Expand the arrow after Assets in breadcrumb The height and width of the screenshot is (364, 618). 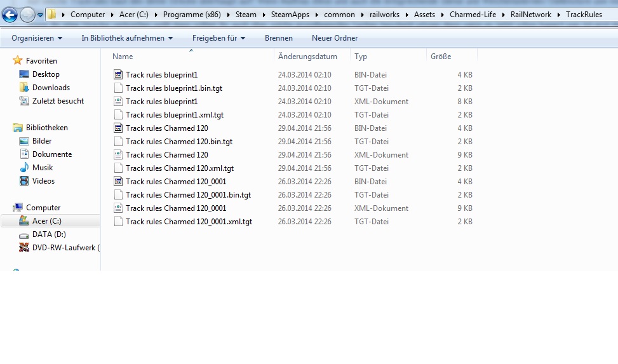click(x=442, y=15)
